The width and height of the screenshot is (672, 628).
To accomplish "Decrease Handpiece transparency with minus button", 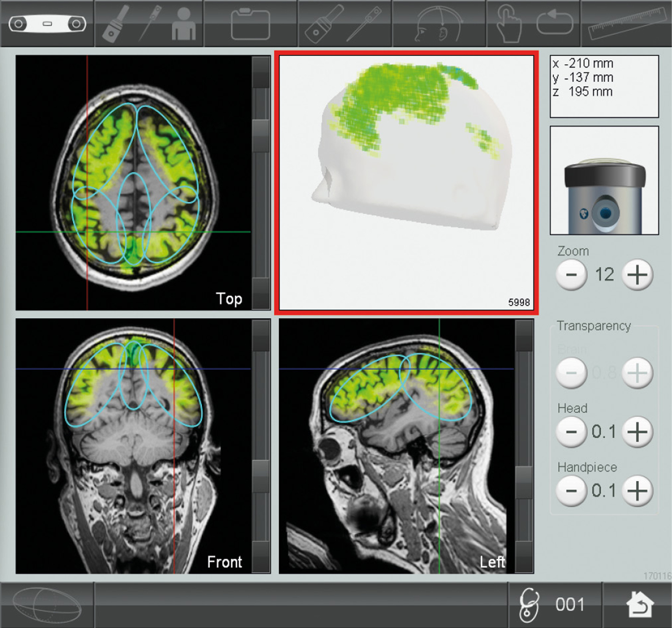I will click(571, 491).
